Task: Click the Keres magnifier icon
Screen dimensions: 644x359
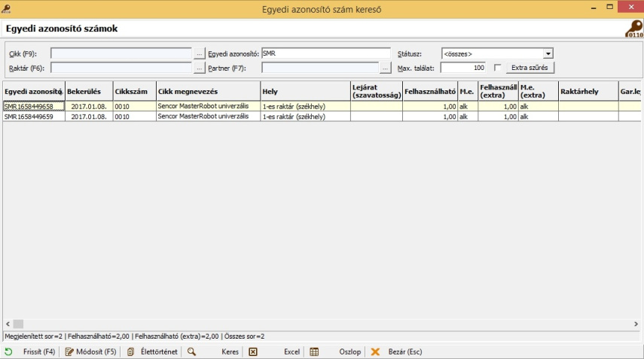Action: click(192, 351)
